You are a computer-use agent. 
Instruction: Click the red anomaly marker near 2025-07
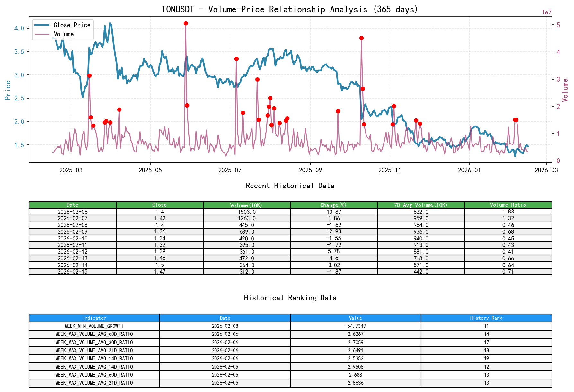[236, 59]
